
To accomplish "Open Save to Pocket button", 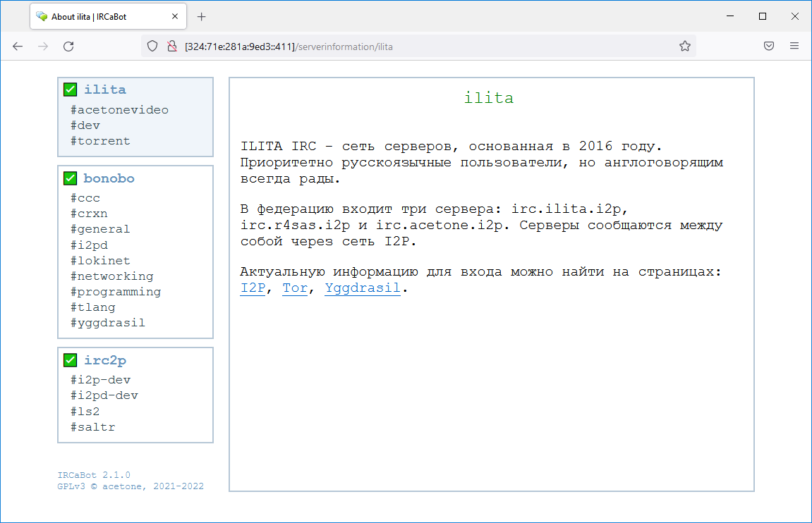I will [x=769, y=47].
